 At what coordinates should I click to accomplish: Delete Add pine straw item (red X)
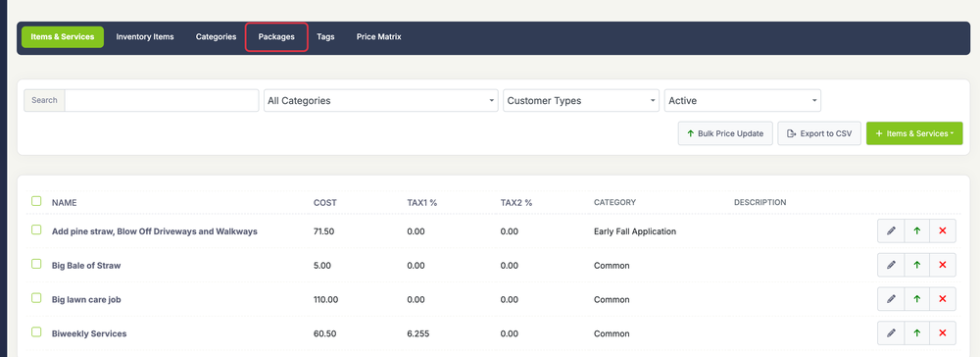click(x=943, y=231)
